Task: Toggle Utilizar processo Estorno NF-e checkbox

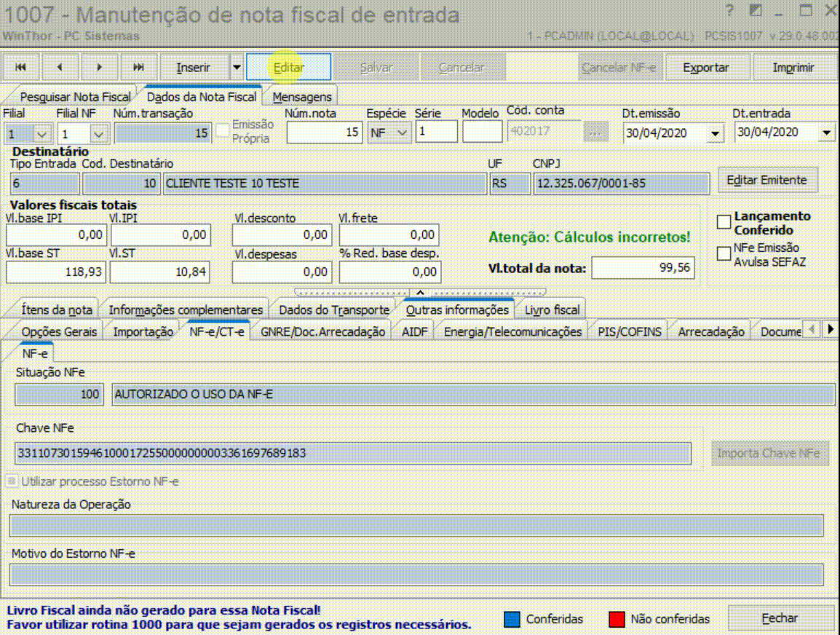Action: 12,481
